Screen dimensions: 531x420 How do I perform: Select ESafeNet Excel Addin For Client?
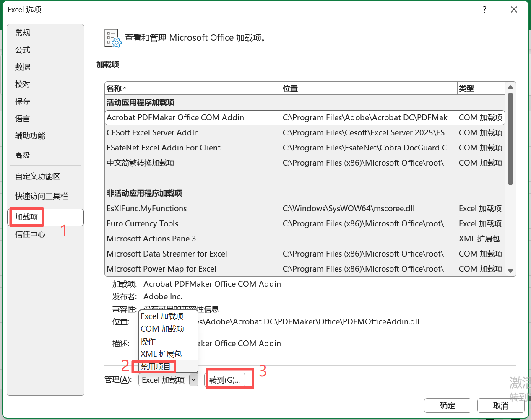305,148
